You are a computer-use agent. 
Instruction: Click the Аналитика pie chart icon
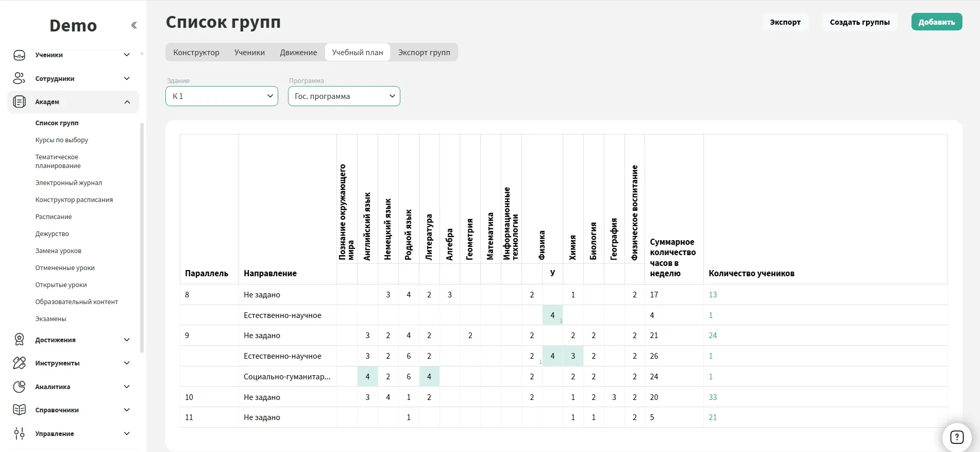pyautogui.click(x=19, y=387)
